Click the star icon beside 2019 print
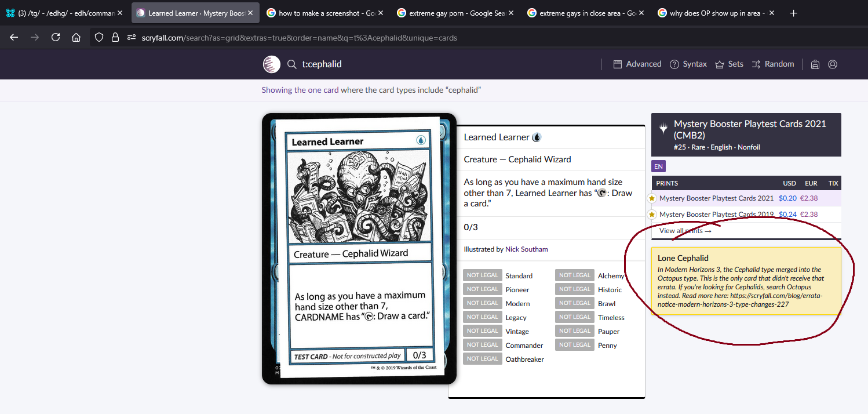 651,215
